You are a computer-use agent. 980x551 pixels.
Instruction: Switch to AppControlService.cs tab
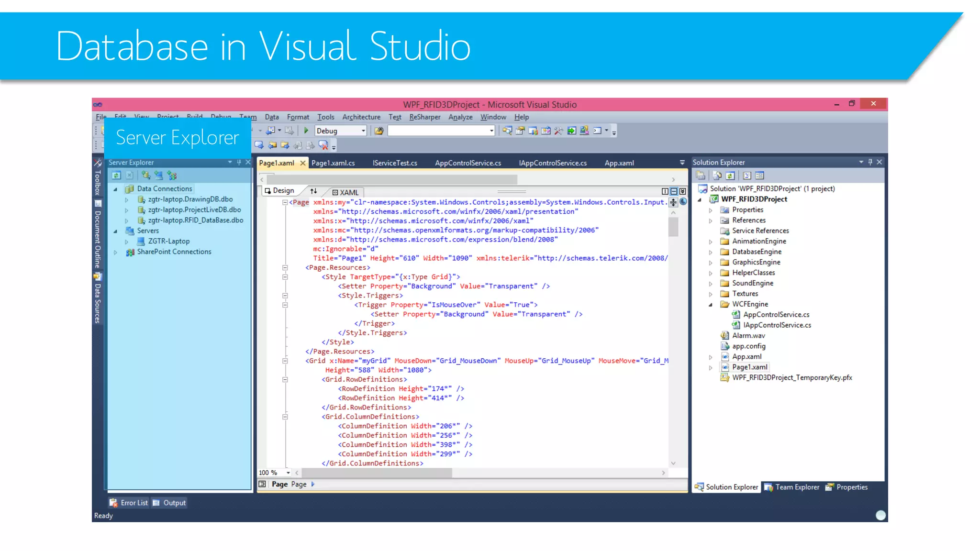[468, 163]
